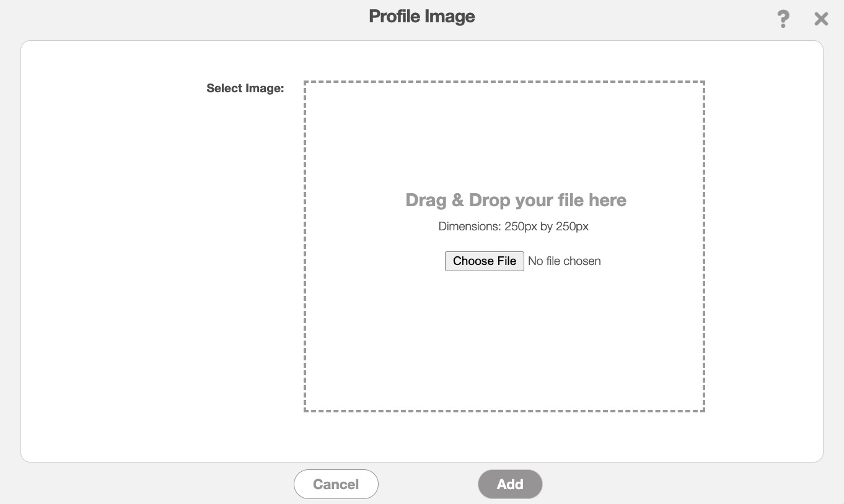Click the Add button
The width and height of the screenshot is (844, 504).
click(x=510, y=484)
